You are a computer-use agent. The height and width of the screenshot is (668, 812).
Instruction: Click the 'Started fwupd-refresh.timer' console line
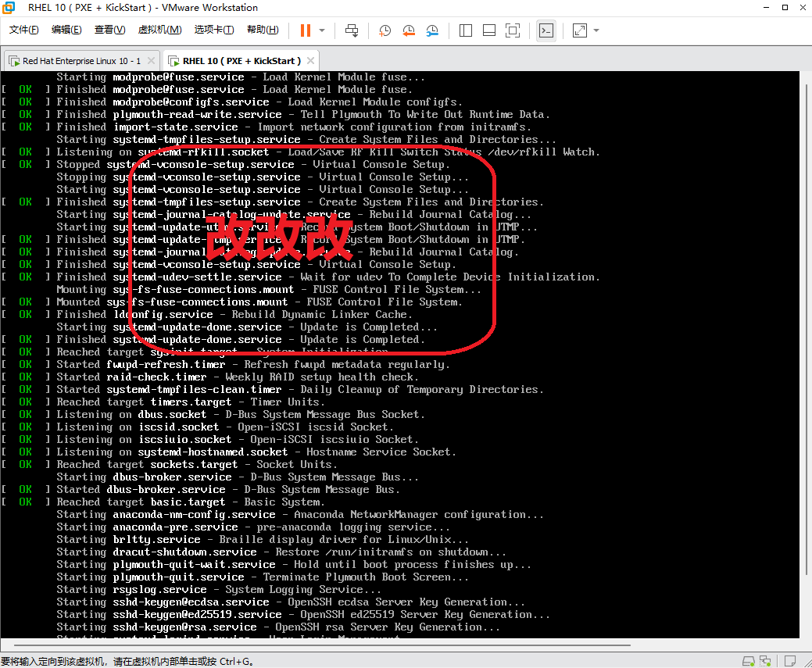225,365
